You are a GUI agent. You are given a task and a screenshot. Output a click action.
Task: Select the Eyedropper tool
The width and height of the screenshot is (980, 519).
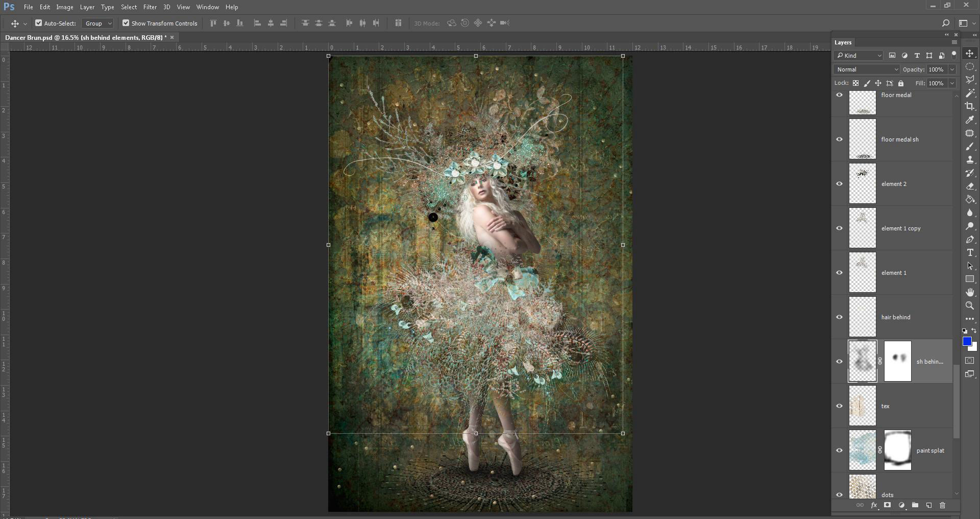pyautogui.click(x=970, y=120)
